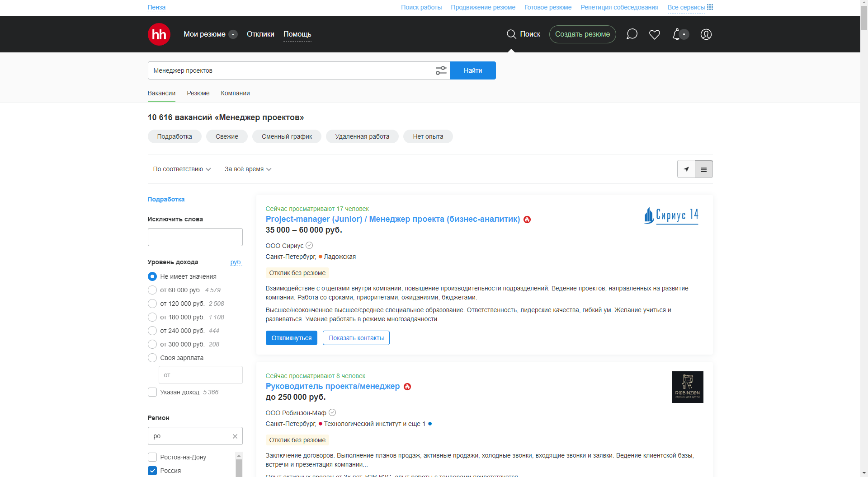
Task: Apply 'Нет опыта' filter chip
Action: (428, 136)
